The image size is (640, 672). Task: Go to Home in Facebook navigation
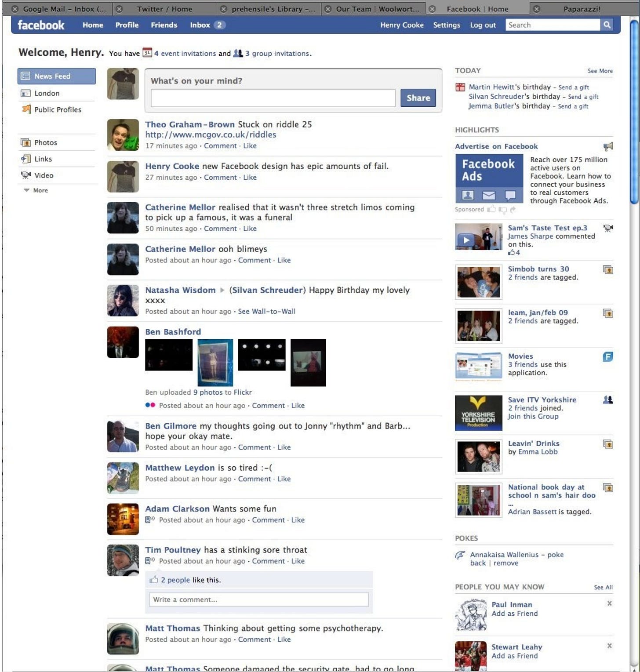pyautogui.click(x=93, y=25)
